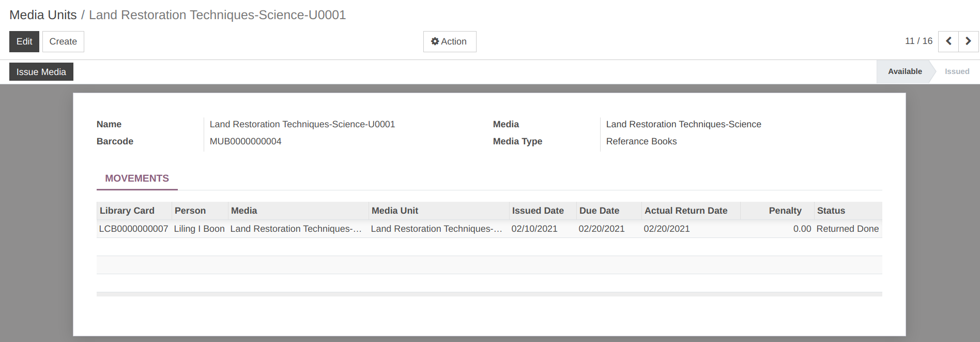Go to previous record arrow
Screen dimensions: 980x342
(x=948, y=41)
